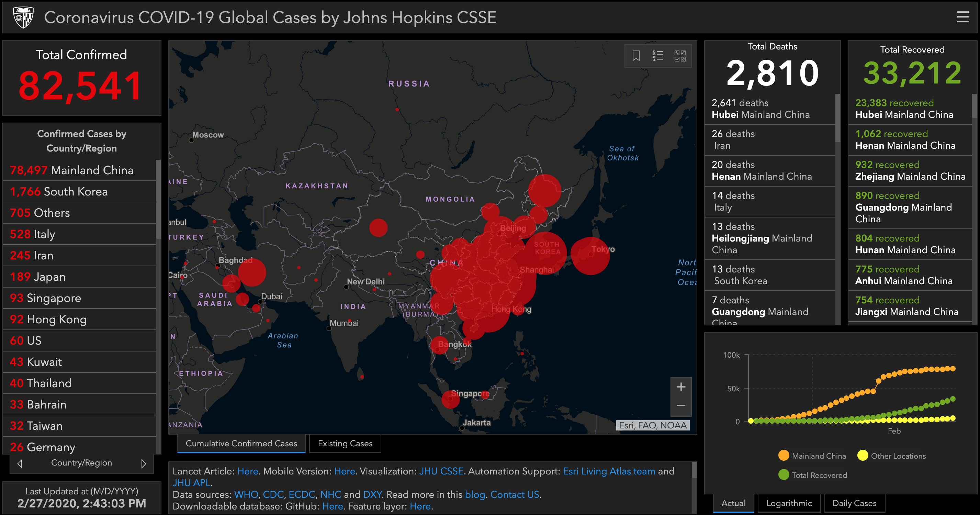Open the Esri Living Atlas team link
The width and height of the screenshot is (980, 515).
(609, 471)
